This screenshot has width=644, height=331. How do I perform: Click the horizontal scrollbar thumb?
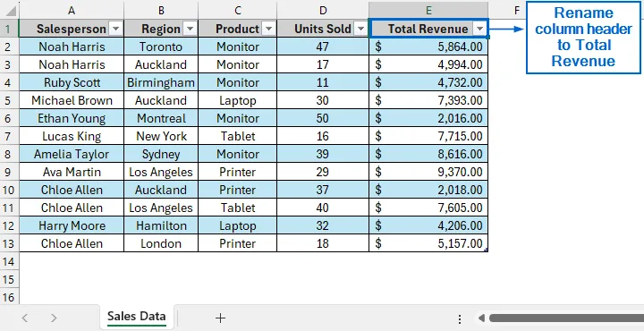pos(566,318)
